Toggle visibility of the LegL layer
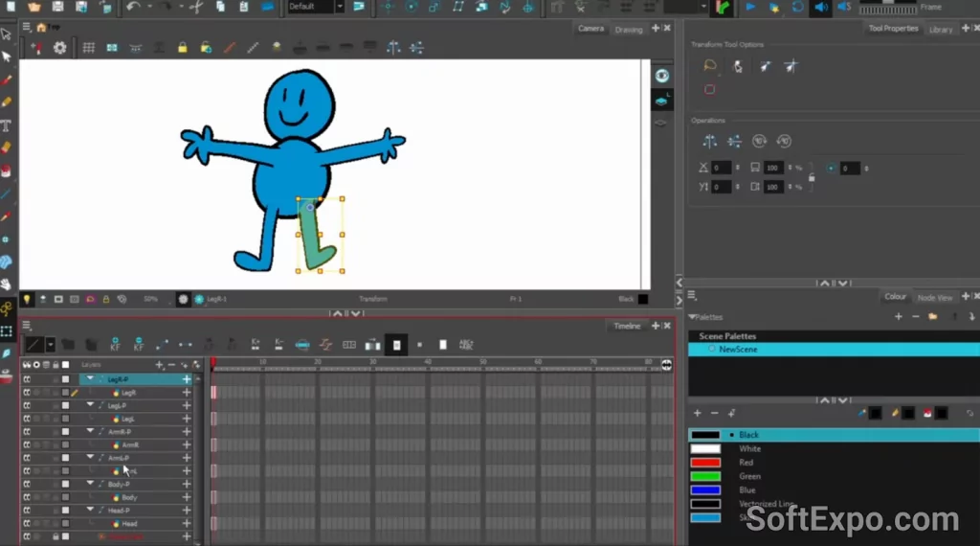The height and width of the screenshot is (546, 980). tap(28, 419)
